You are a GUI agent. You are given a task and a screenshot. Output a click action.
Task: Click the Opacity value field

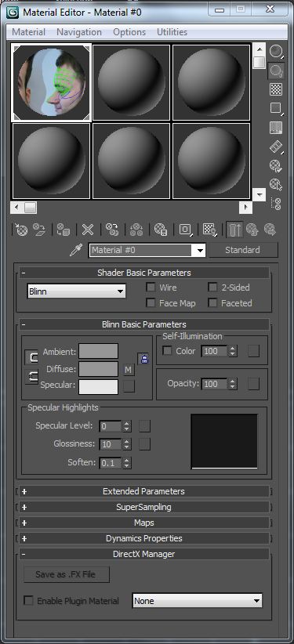click(215, 384)
